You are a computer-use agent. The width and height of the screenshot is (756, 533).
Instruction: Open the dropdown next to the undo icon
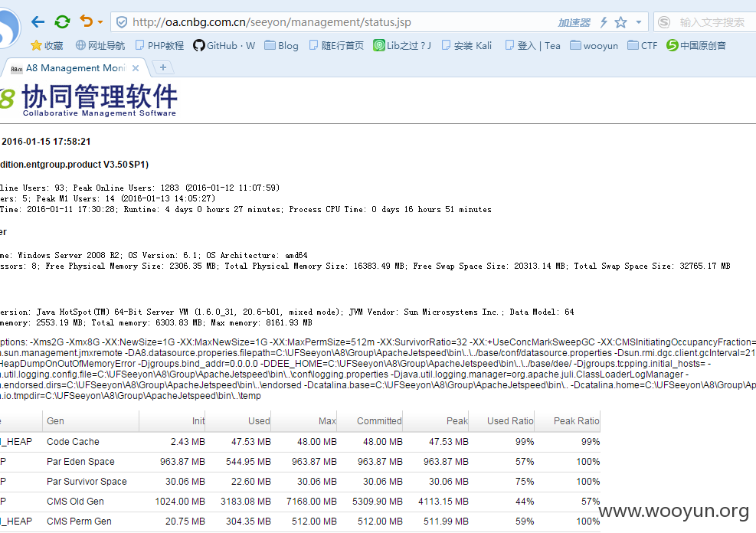100,22
